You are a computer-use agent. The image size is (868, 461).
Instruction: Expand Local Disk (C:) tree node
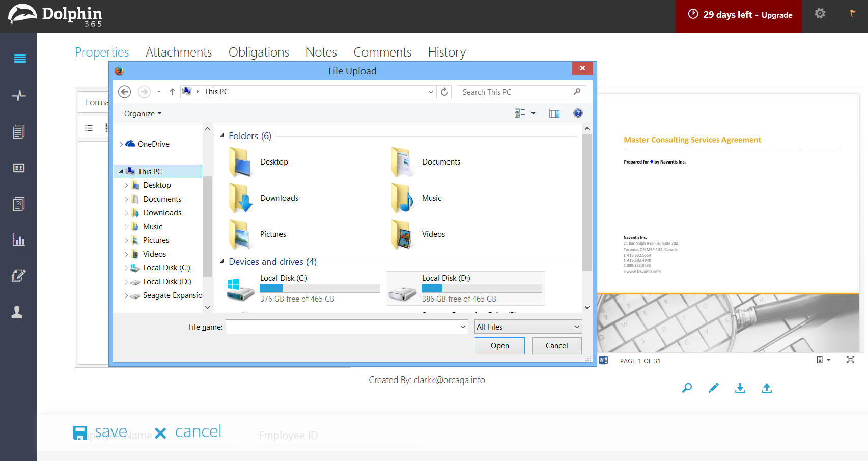point(126,268)
